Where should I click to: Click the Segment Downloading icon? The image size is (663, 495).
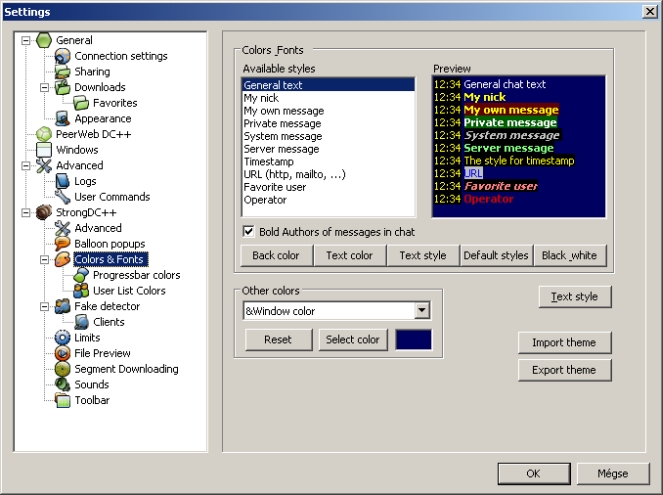tap(63, 369)
